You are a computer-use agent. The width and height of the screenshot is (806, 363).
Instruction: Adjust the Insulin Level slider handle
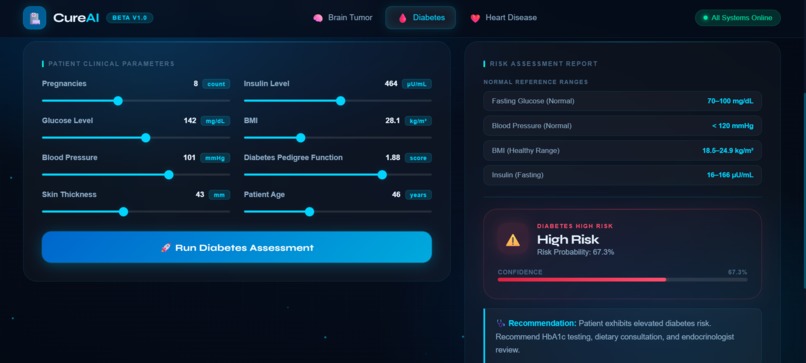point(340,101)
